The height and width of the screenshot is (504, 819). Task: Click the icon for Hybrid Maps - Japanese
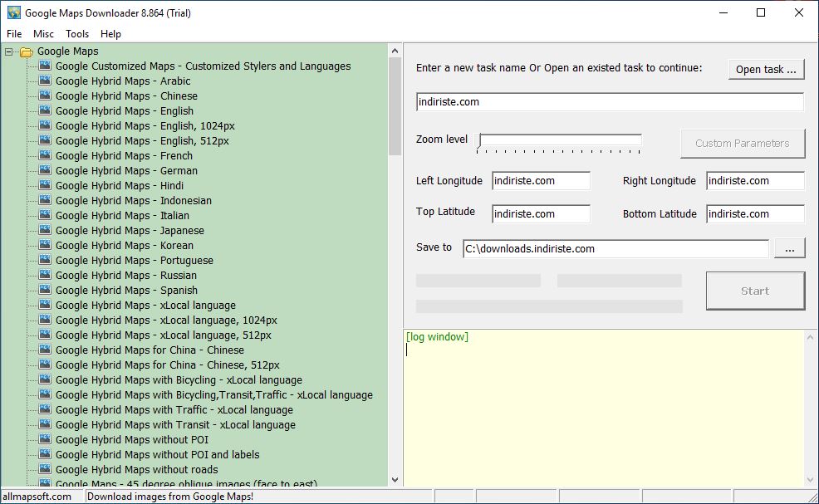point(45,230)
